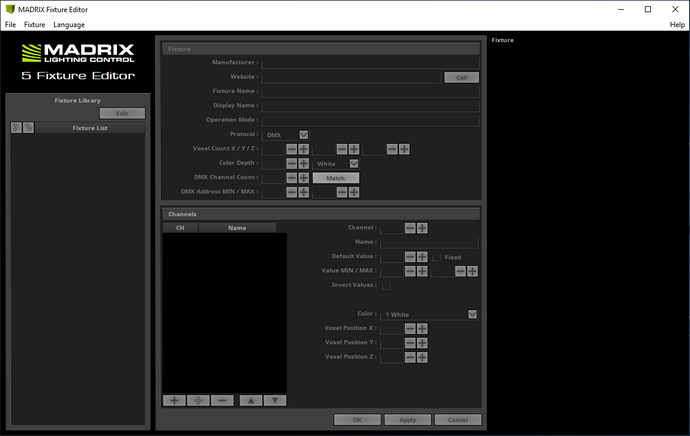Duplicate channel using the second button below channel list
690x436 pixels.
(198, 400)
